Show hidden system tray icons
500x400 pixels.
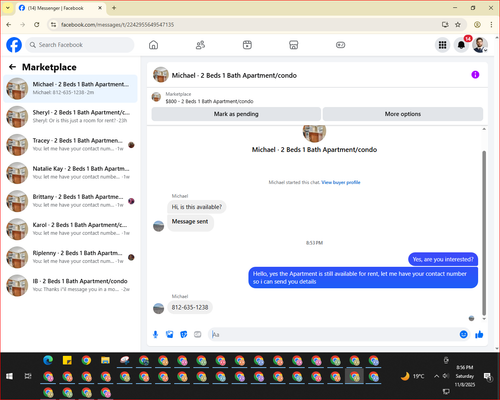pyautogui.click(x=436, y=376)
